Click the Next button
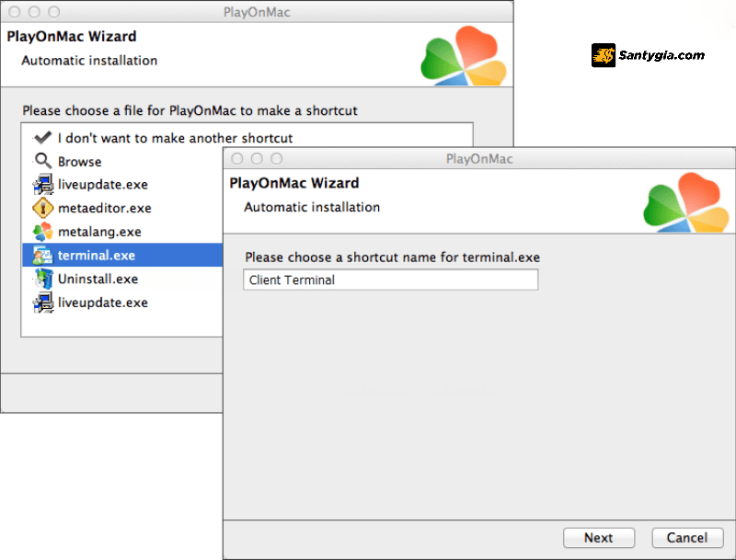This screenshot has width=736, height=560. click(x=599, y=538)
